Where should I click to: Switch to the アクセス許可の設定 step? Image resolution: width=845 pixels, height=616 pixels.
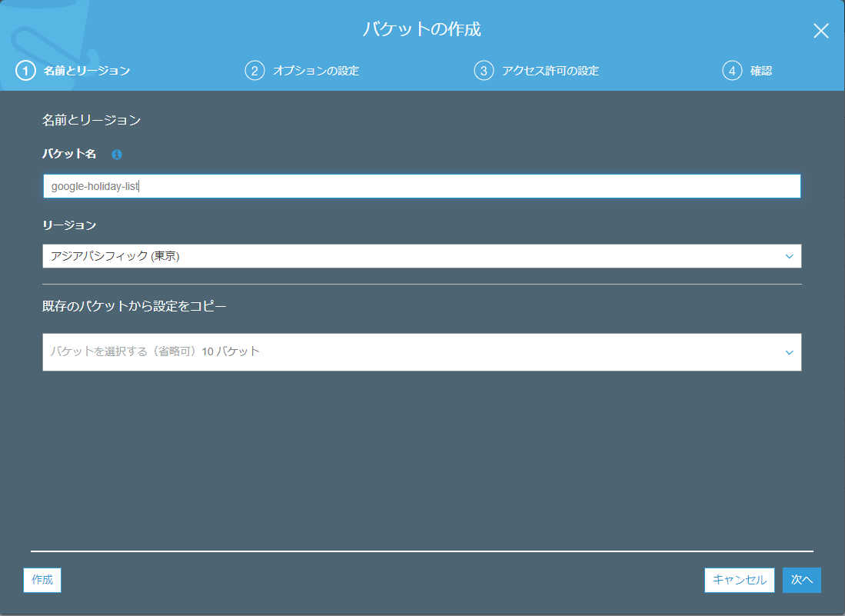coord(551,71)
